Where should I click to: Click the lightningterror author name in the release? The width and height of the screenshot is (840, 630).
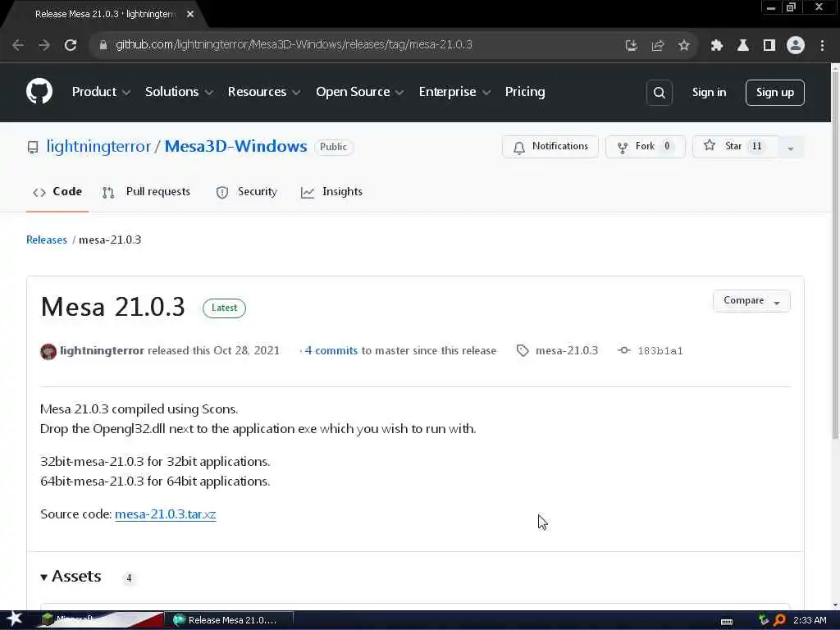[102, 351]
